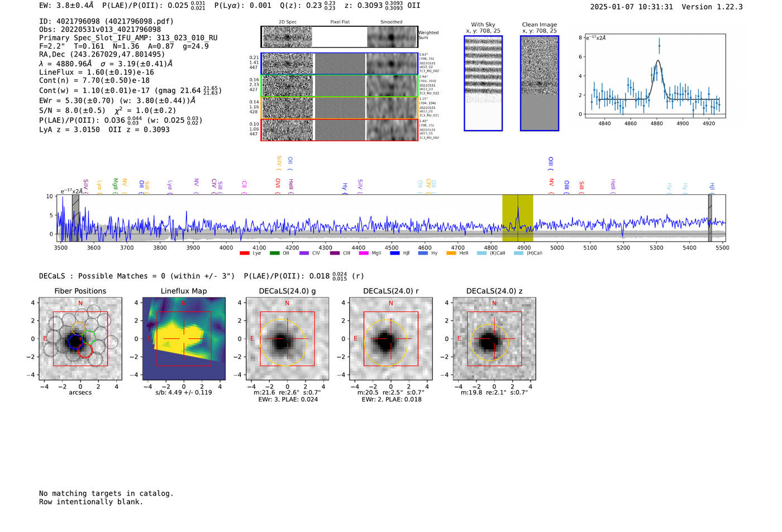Click the red Lyα legend swatch
This screenshot has width=782, height=532.
pyautogui.click(x=244, y=253)
